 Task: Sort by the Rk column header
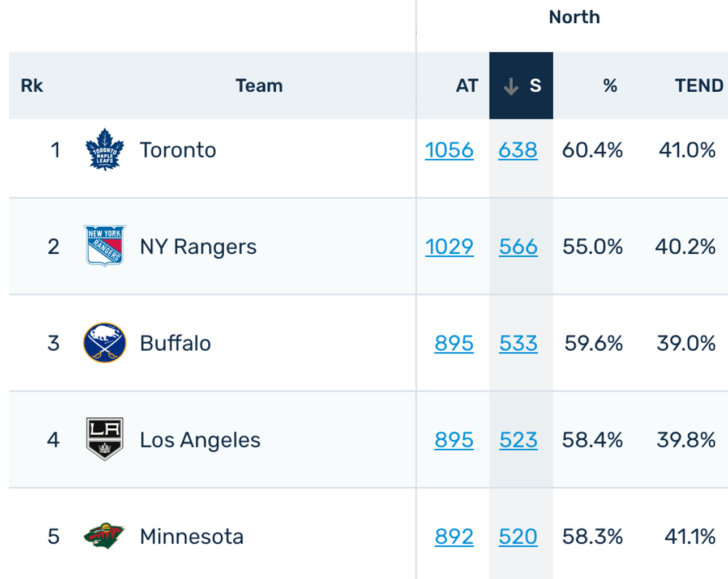(x=32, y=86)
